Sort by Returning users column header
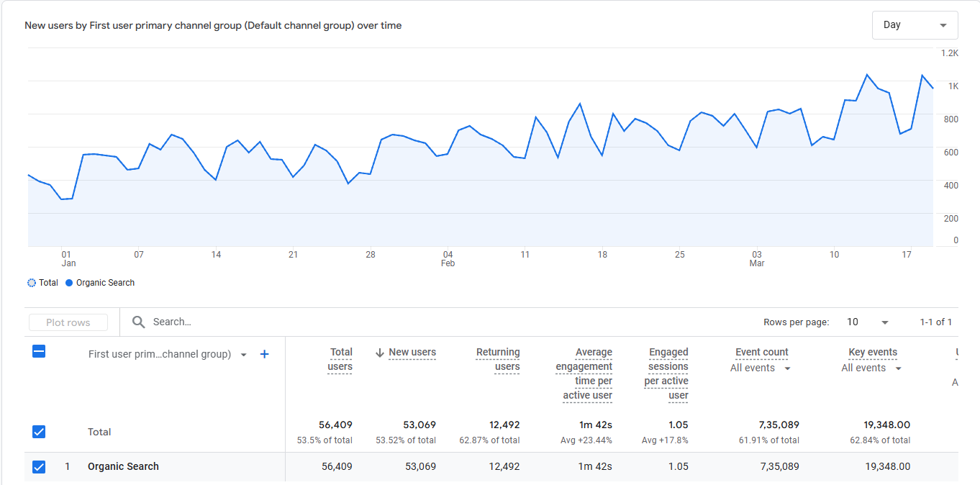The height and width of the screenshot is (485, 980). pos(497,359)
